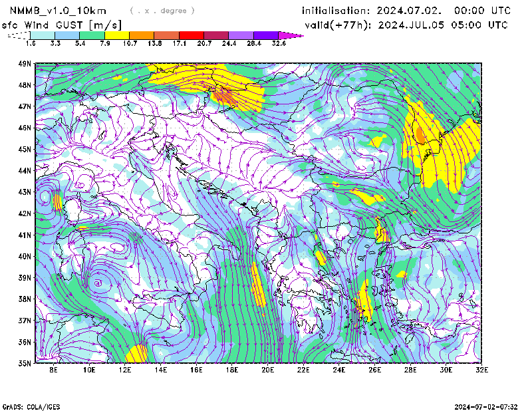Image resolution: width=532 pixels, height=411 pixels.
Task: Click the 49N latitude axis label
Action: [25, 64]
